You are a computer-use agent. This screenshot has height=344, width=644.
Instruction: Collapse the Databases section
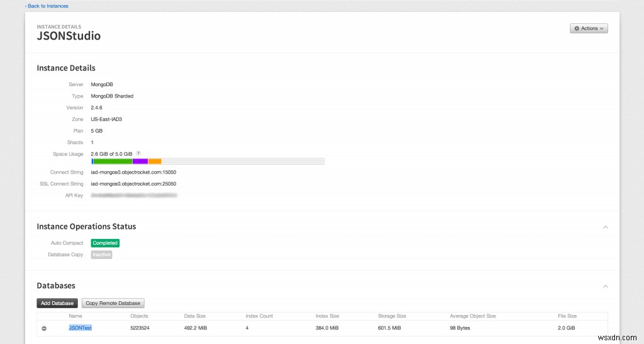(x=605, y=286)
